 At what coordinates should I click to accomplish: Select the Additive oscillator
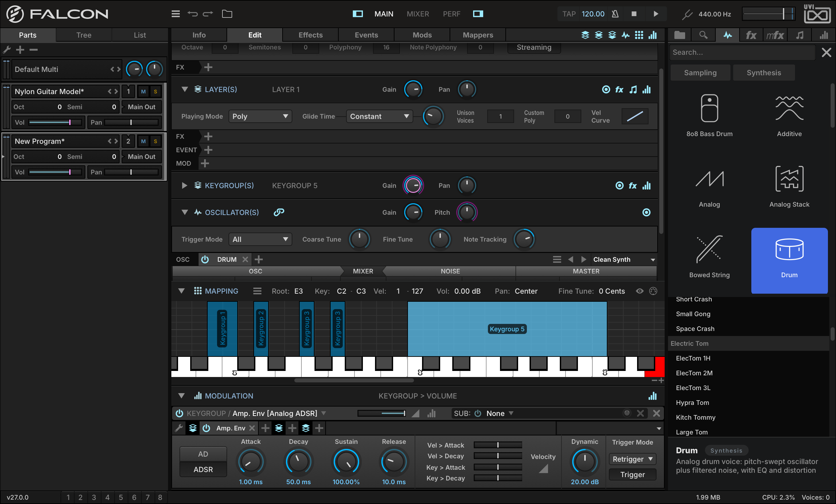[789, 115]
